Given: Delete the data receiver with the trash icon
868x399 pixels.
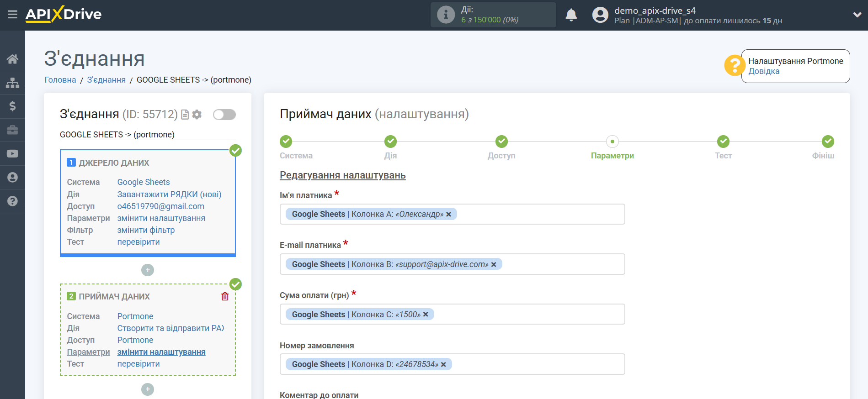Looking at the screenshot, I should coord(225,297).
